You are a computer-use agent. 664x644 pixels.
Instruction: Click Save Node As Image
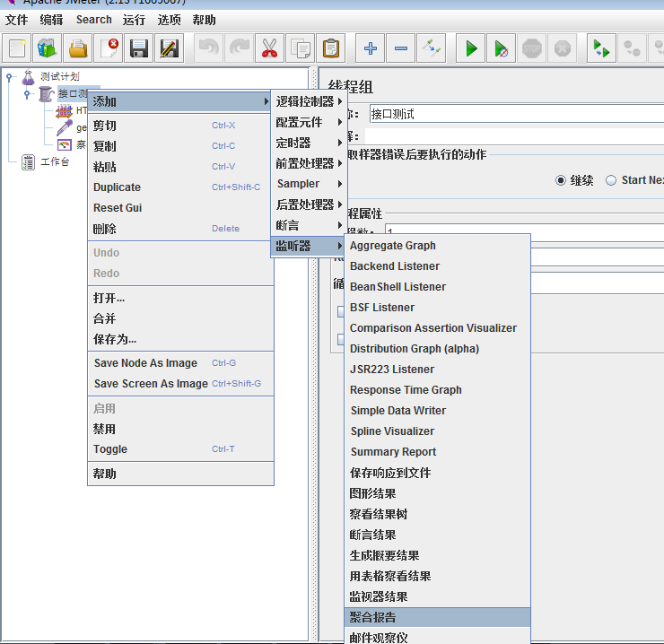[x=181, y=363]
